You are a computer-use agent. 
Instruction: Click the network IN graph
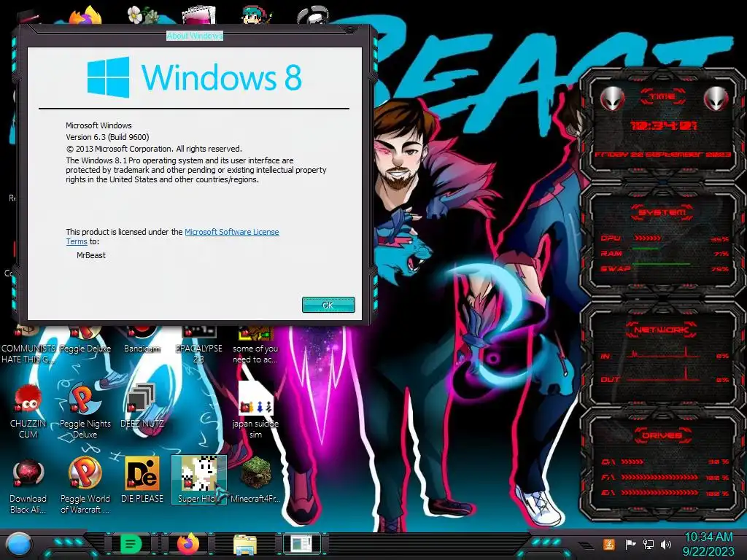664,353
